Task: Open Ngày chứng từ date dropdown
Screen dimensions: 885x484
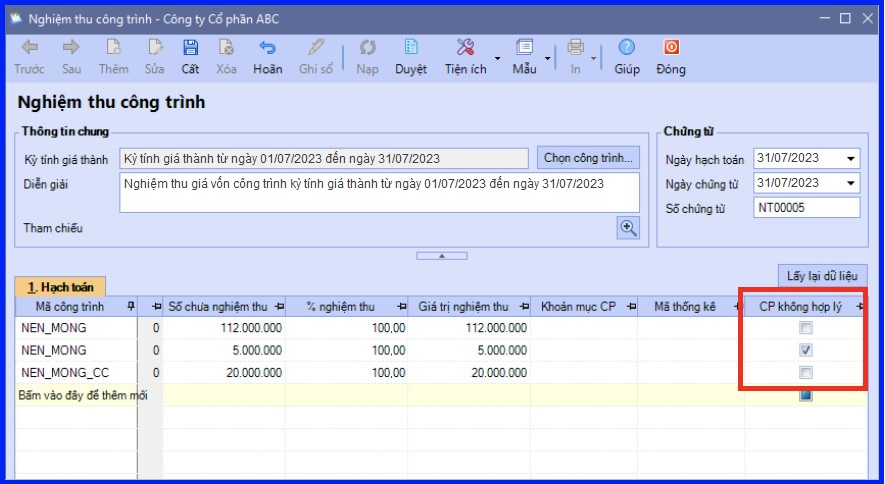Action: [851, 183]
